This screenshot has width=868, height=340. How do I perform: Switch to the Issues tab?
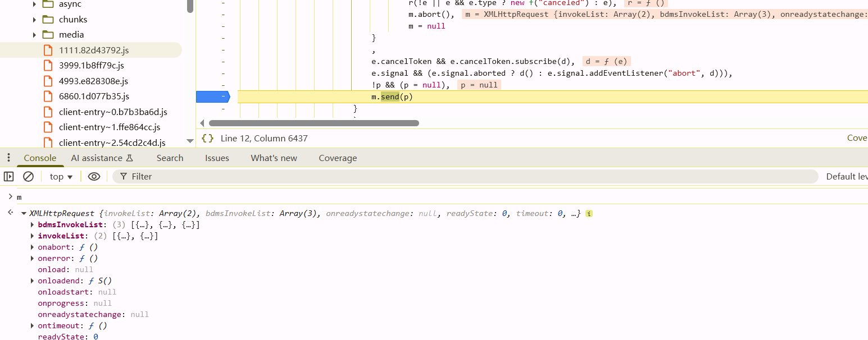pos(217,158)
